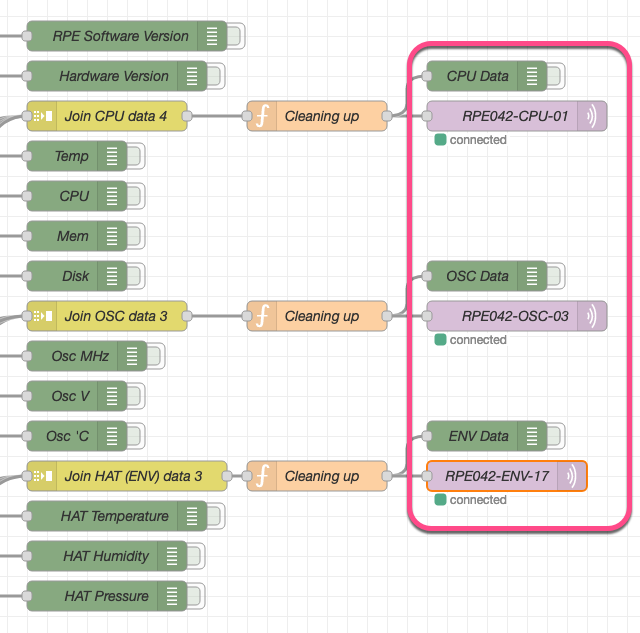Screen dimensions: 640x633
Task: Select the Join CPU data 4 node label
Action: click(x=116, y=116)
